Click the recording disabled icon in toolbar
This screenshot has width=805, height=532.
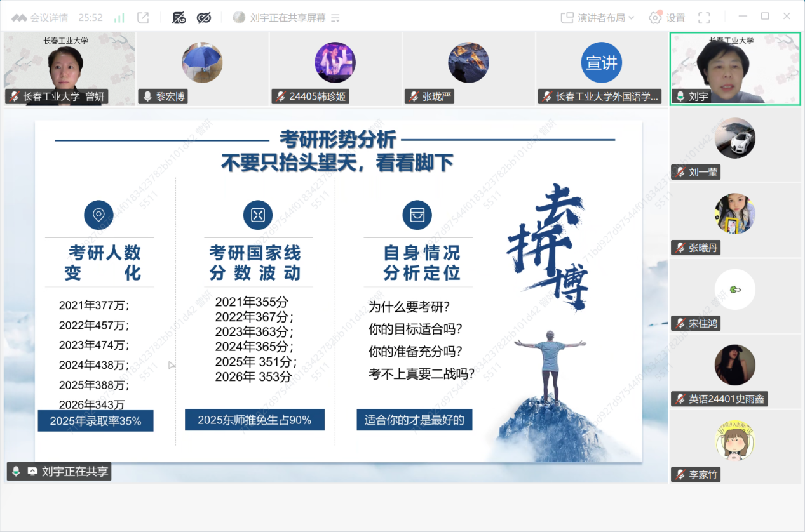click(x=179, y=18)
